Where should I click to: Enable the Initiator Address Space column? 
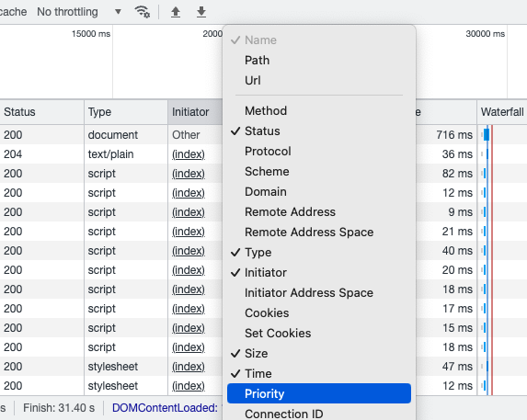coord(318,293)
